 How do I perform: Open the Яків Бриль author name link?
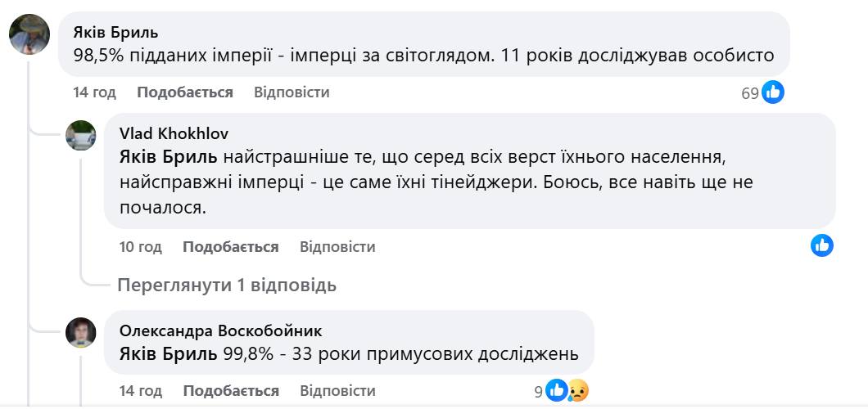[x=115, y=33]
